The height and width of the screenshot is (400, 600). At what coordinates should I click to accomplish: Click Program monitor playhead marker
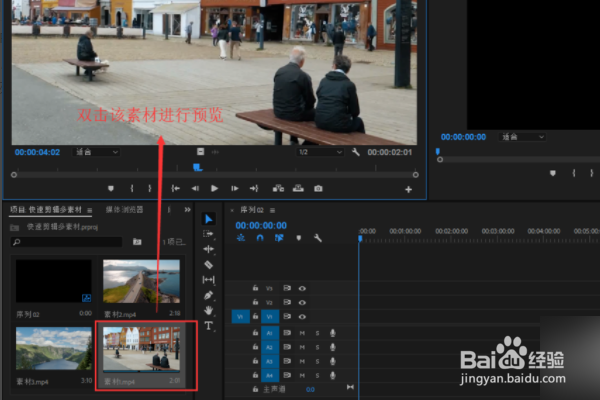438,151
